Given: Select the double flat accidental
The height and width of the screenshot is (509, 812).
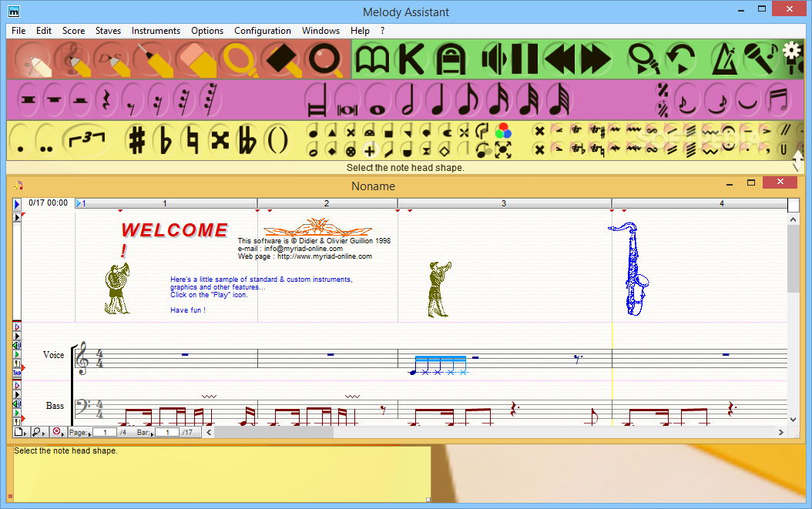Looking at the screenshot, I should 247,140.
